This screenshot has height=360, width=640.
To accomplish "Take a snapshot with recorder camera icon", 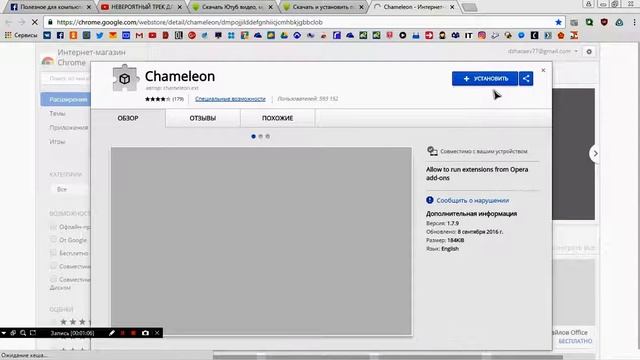I will tap(145, 333).
